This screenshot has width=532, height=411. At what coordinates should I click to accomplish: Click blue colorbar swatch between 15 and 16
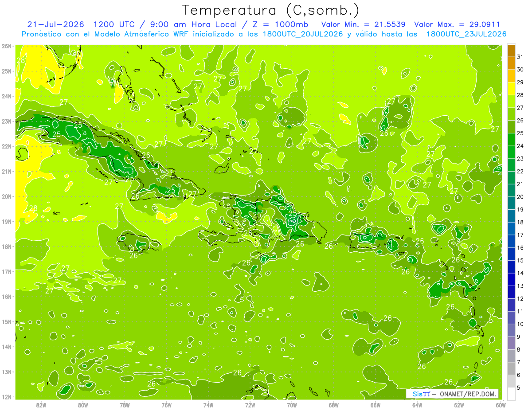tap(511, 254)
